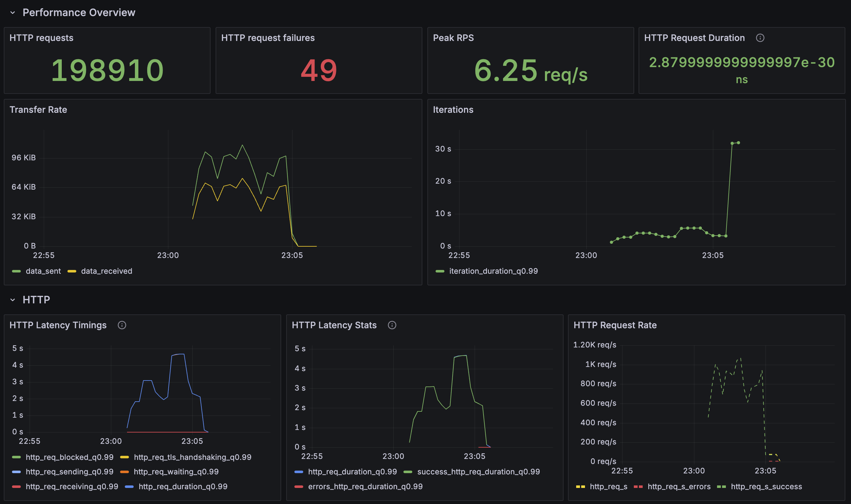Click info icon beside HTTP Latency Timings

click(122, 325)
